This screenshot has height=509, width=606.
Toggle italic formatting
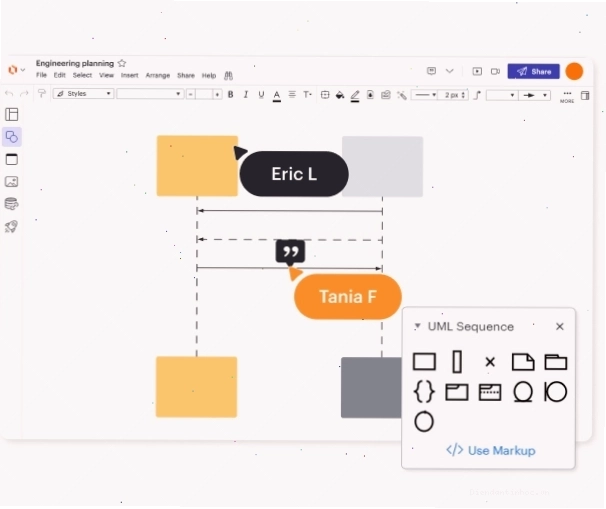(x=246, y=94)
